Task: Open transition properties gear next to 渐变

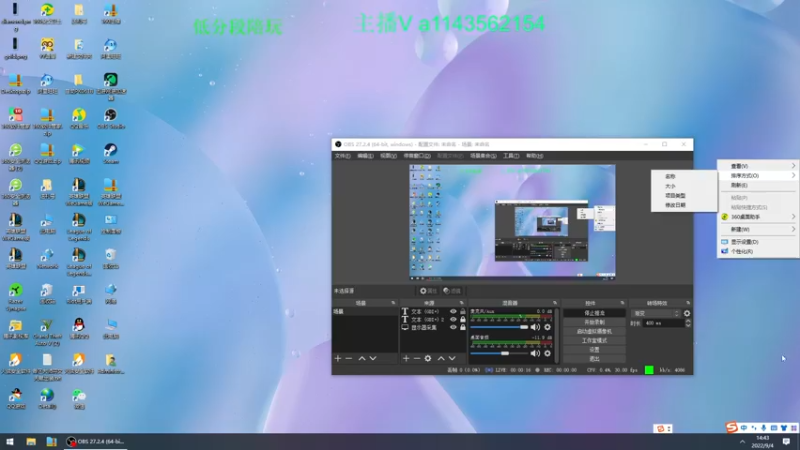Action: tap(687, 313)
